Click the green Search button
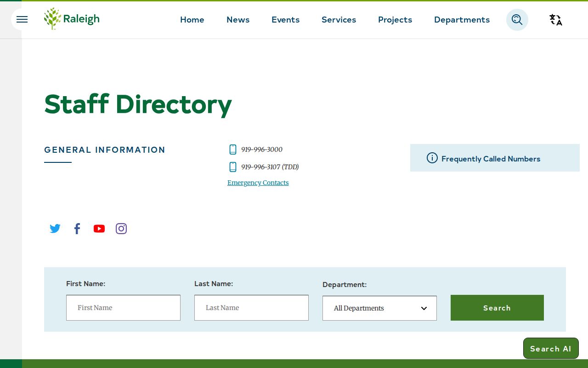 [x=497, y=308]
